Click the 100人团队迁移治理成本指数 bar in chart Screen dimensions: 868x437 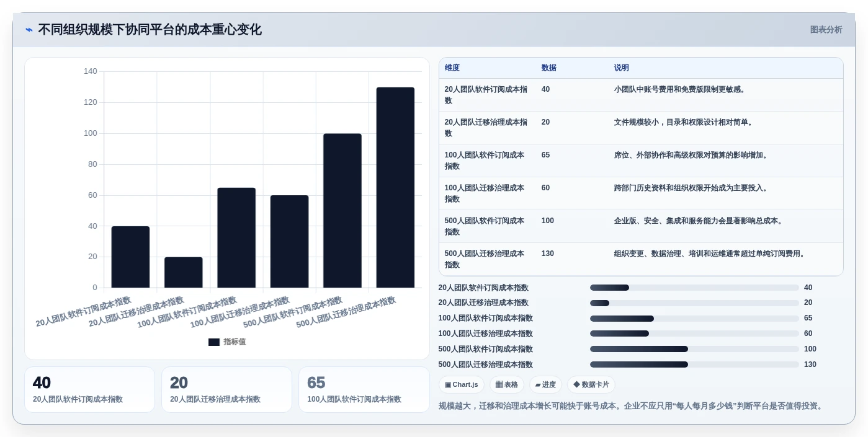[x=289, y=242]
